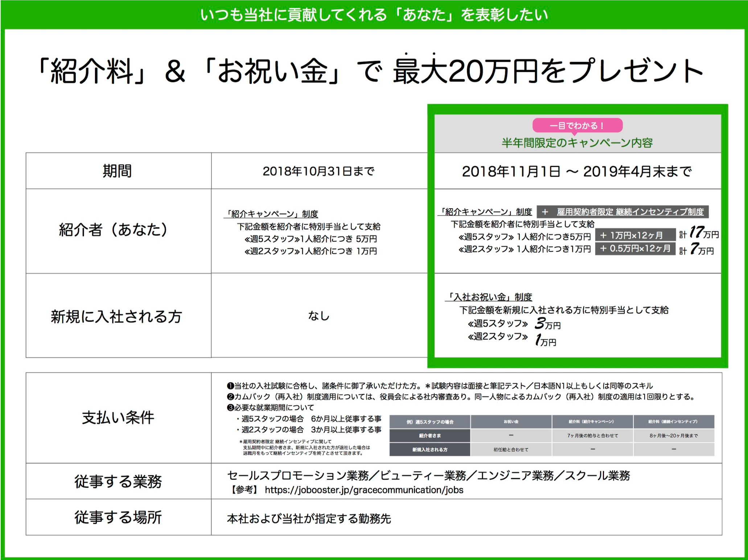Click the ＋0.5万円×12ヶ月 dark badge
748x560 pixels.
tap(635, 249)
